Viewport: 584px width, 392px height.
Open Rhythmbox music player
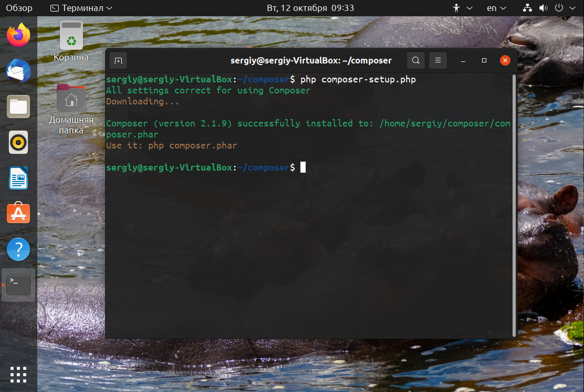(18, 142)
